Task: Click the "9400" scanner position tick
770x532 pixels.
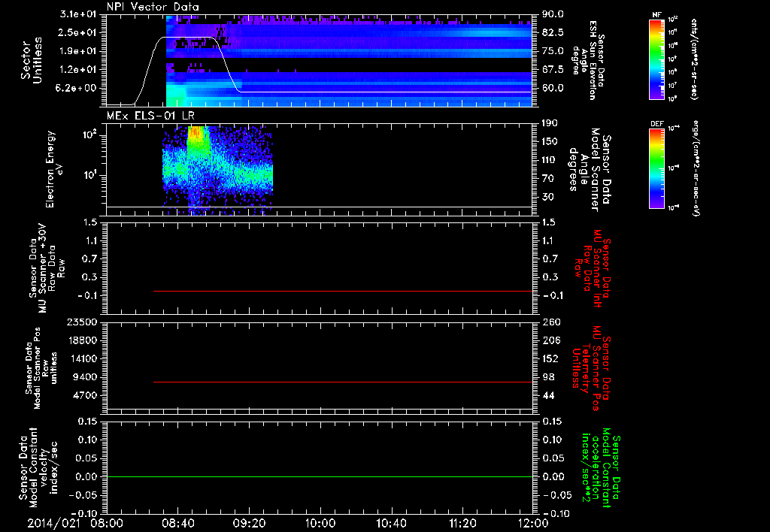Action: point(84,377)
